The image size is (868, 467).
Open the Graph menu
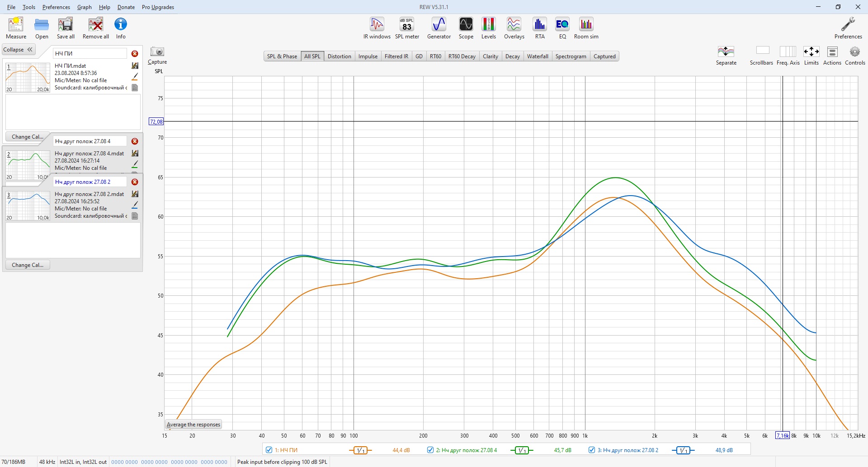click(85, 7)
